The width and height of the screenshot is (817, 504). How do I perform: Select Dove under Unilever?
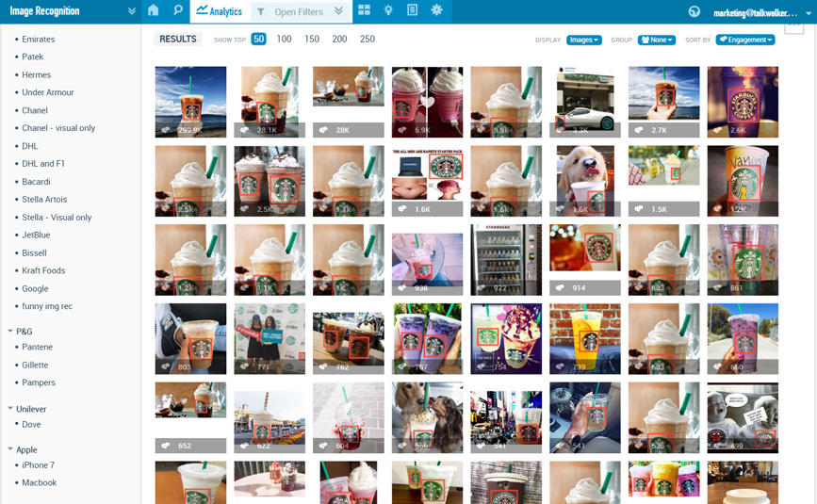[x=31, y=424]
